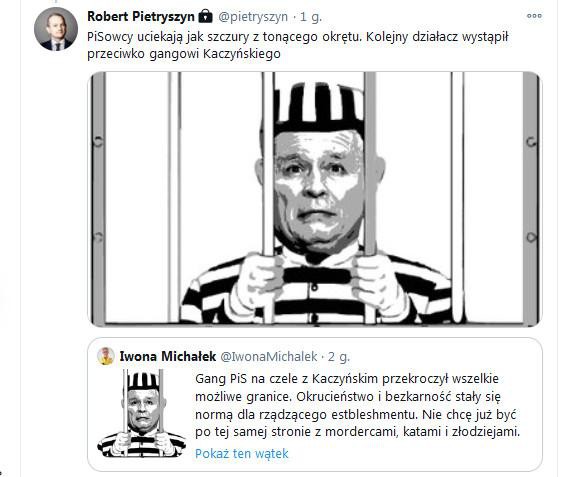Open the Iwona Michałek display name

(168, 356)
